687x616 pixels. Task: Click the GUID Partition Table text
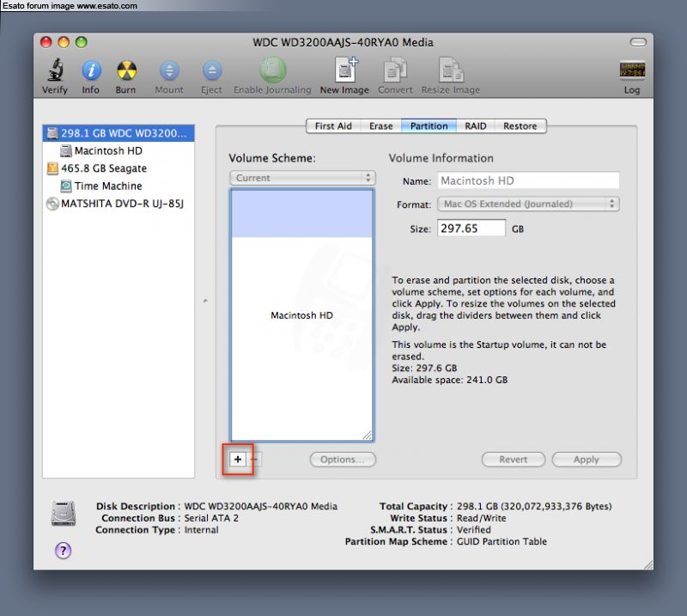(x=502, y=541)
